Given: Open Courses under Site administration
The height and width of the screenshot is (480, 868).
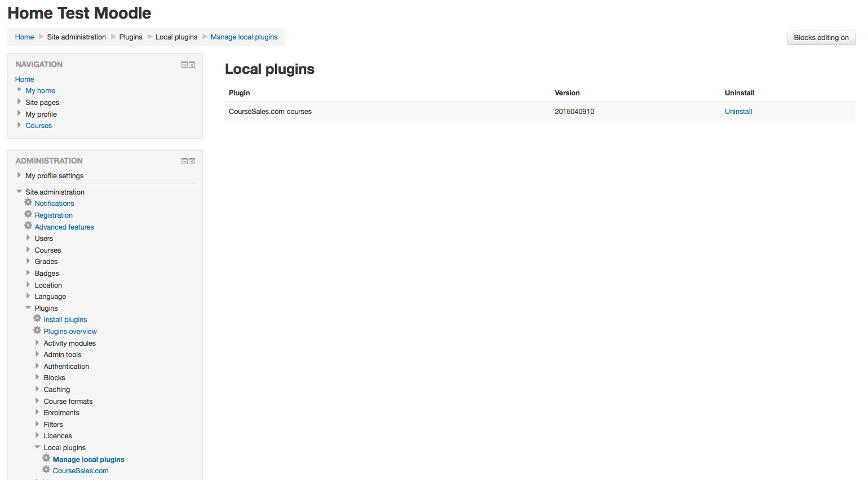Looking at the screenshot, I should point(47,250).
